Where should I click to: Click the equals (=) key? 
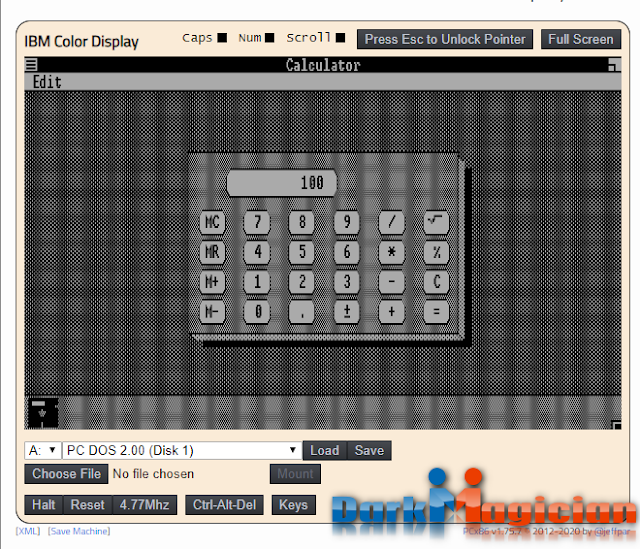coord(436,312)
